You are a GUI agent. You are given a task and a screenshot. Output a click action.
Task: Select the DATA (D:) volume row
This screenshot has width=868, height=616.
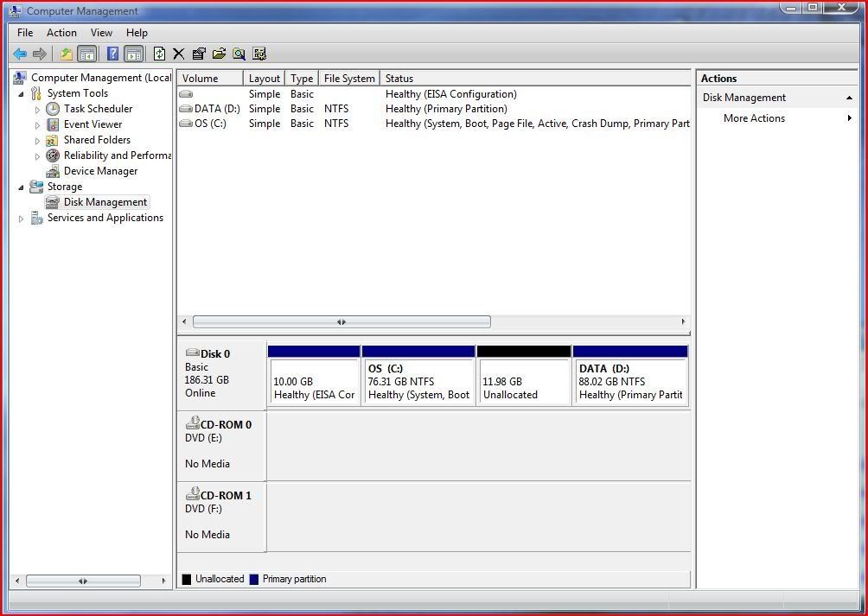[434, 109]
